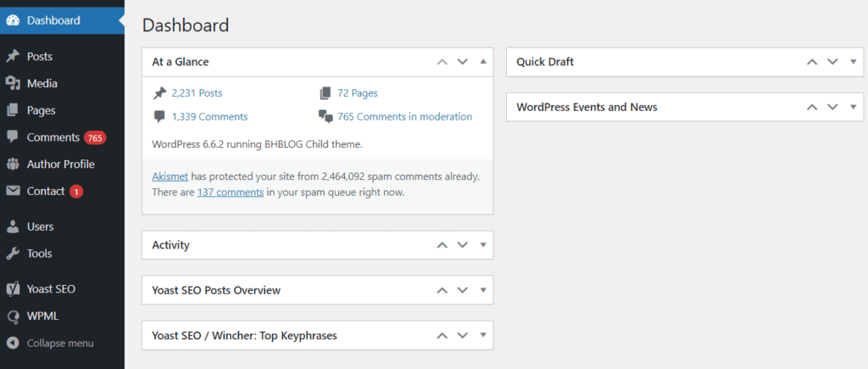Move WordPress Events and News widget up
Image resolution: width=868 pixels, height=369 pixels.
[812, 107]
